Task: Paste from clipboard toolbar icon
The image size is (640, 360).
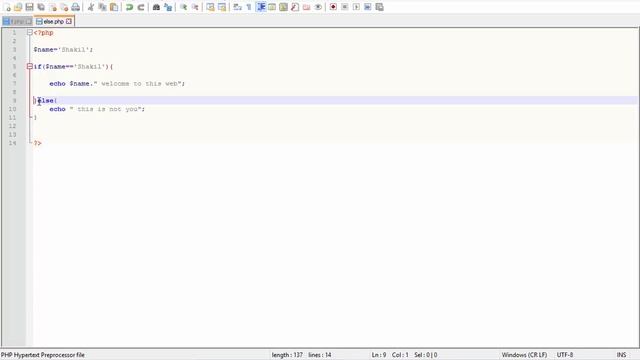Action: (114, 7)
